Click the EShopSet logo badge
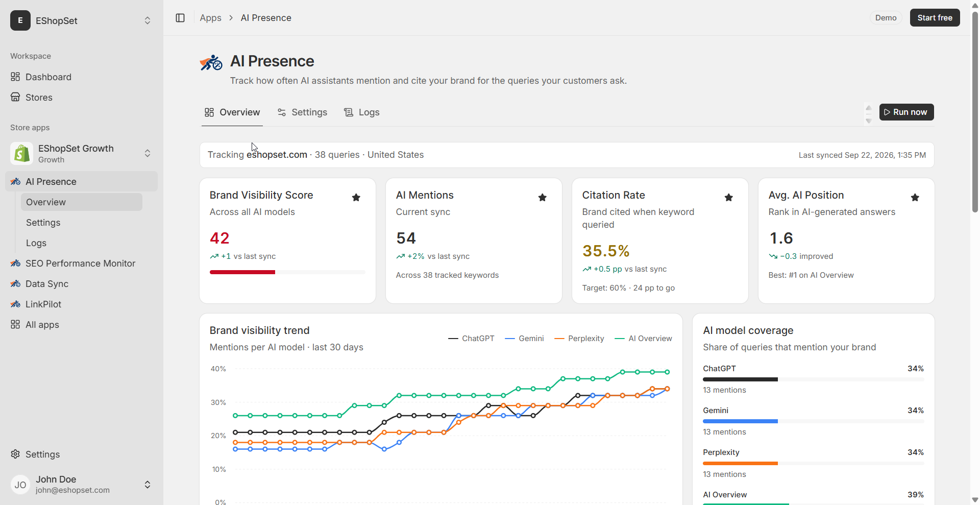This screenshot has width=980, height=505. click(20, 20)
